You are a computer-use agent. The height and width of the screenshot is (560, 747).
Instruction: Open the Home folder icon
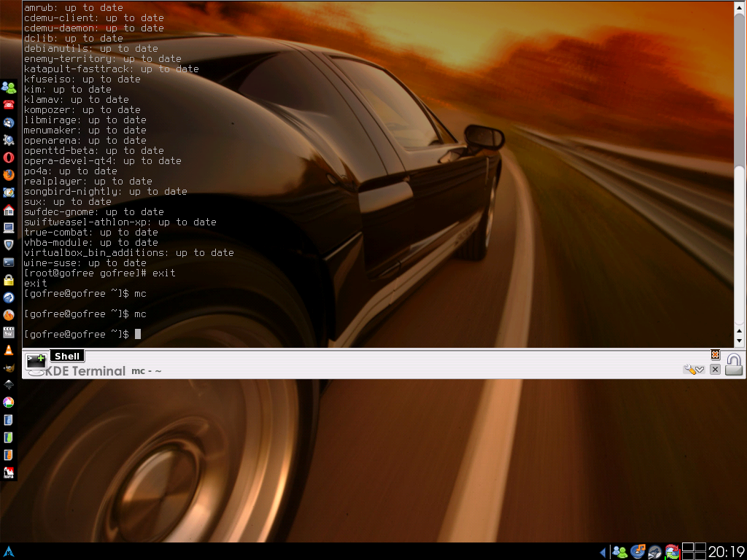[9, 210]
